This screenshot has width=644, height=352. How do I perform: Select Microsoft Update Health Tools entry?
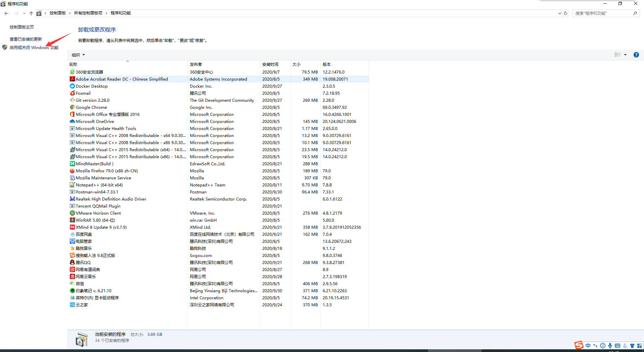[219, 128]
